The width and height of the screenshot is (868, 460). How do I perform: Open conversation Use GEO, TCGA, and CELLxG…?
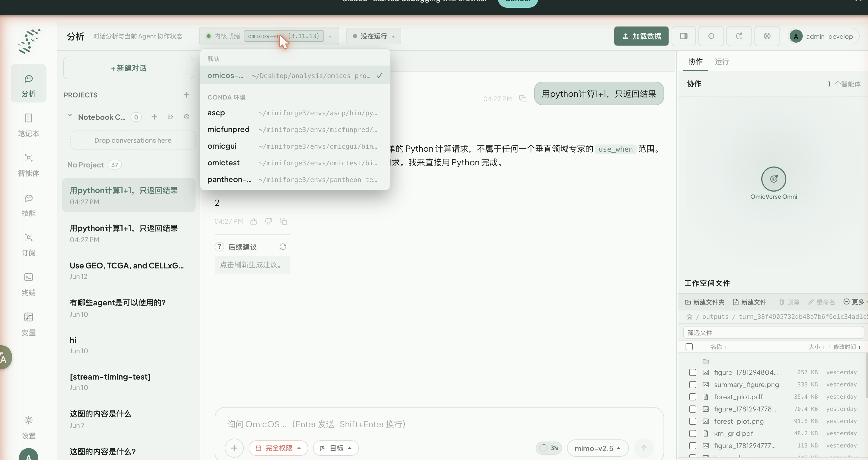click(129, 271)
